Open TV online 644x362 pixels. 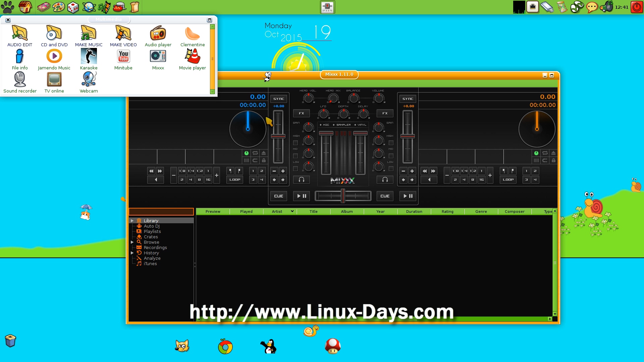[54, 82]
